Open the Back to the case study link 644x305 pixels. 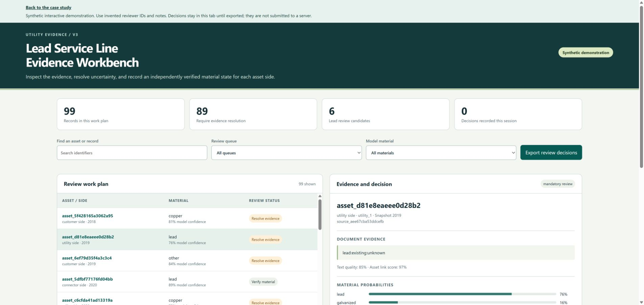pos(48,7)
